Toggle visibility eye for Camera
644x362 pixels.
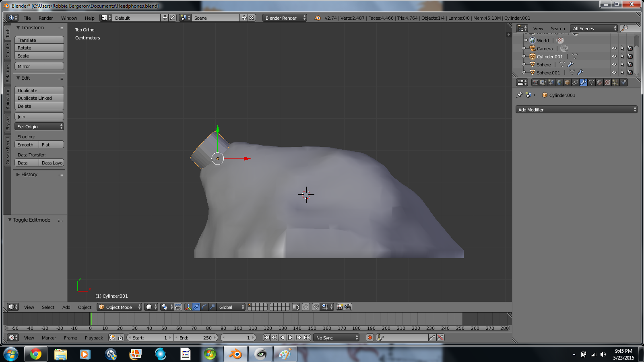pyautogui.click(x=614, y=48)
